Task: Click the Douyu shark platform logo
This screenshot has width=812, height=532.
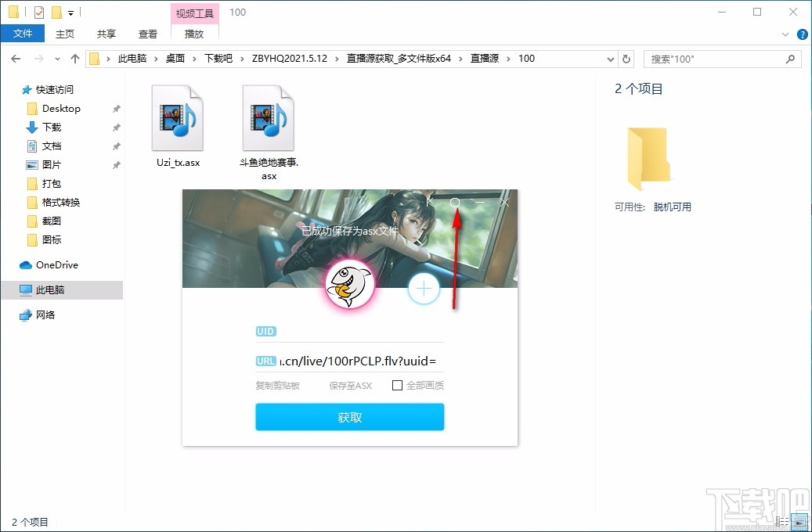Action: (349, 285)
